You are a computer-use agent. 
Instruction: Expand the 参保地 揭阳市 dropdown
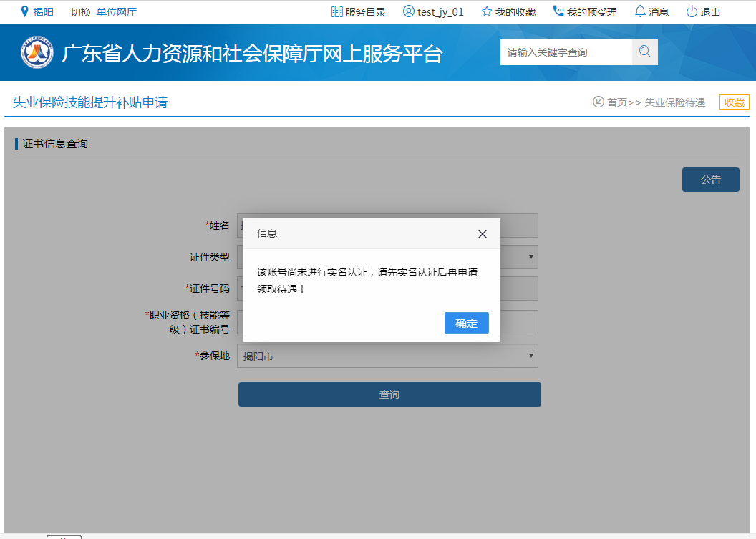pyautogui.click(x=387, y=356)
